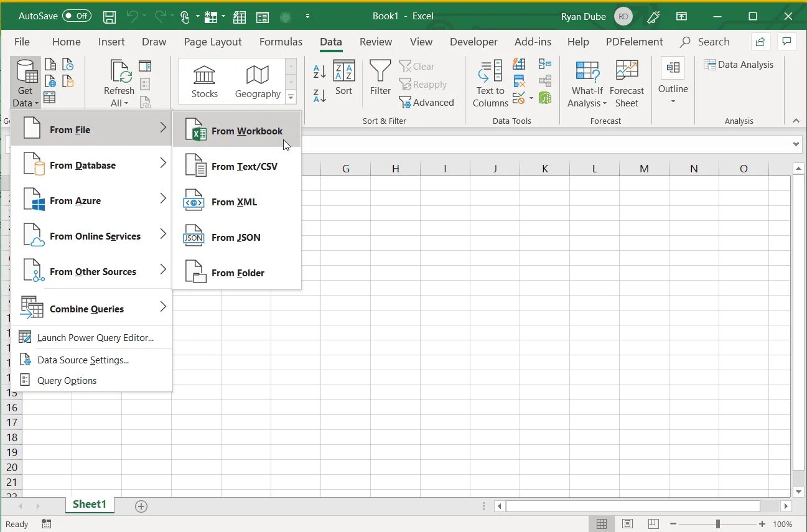The height and width of the screenshot is (532, 807).
Task: Collapse the ribbon with the chevron
Action: [x=796, y=121]
